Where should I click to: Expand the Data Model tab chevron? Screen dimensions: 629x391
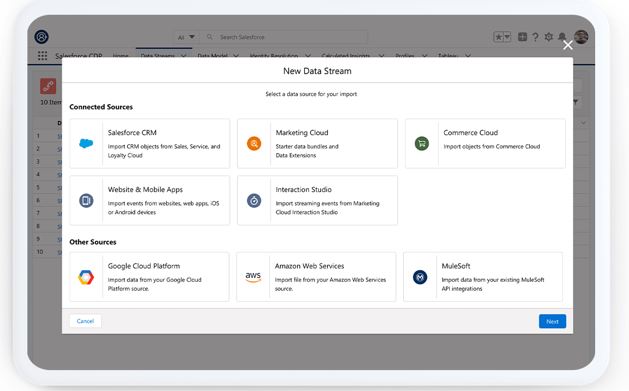[235, 55]
